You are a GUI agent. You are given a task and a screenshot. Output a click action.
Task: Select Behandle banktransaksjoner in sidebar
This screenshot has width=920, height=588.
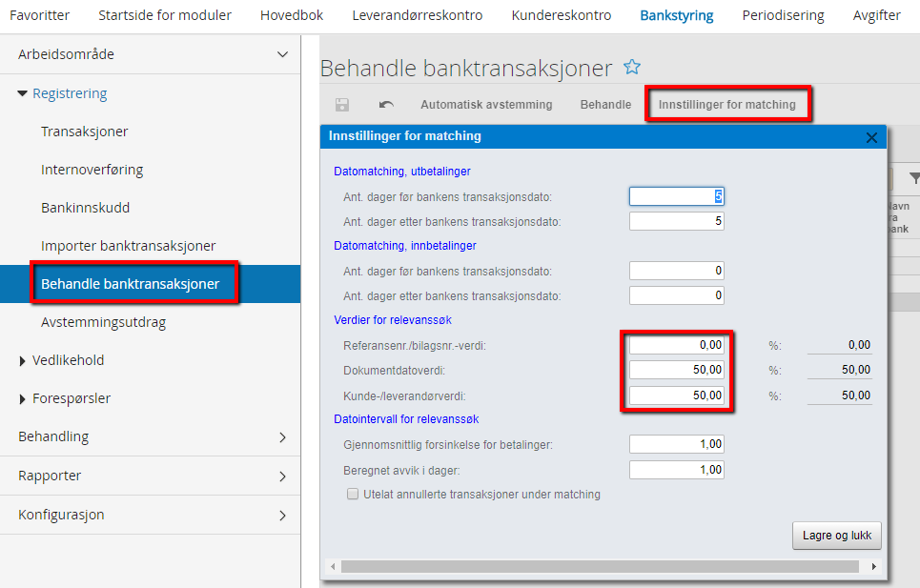pos(151,284)
